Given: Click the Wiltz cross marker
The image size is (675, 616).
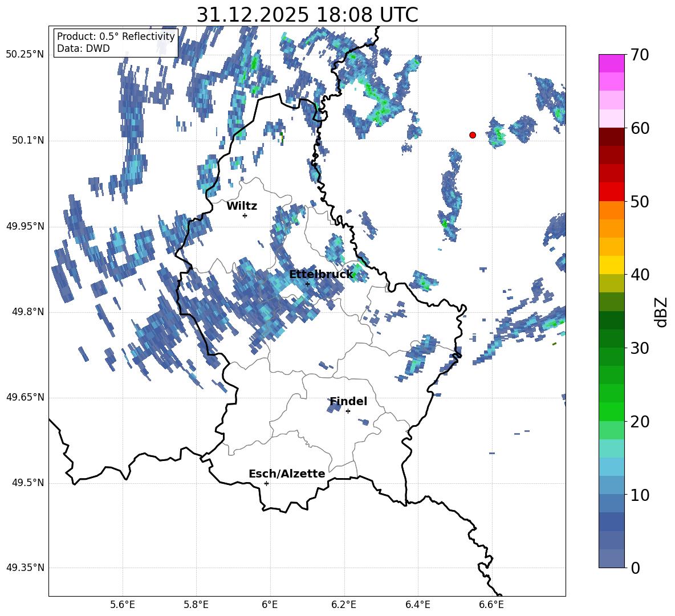Looking at the screenshot, I should [245, 215].
